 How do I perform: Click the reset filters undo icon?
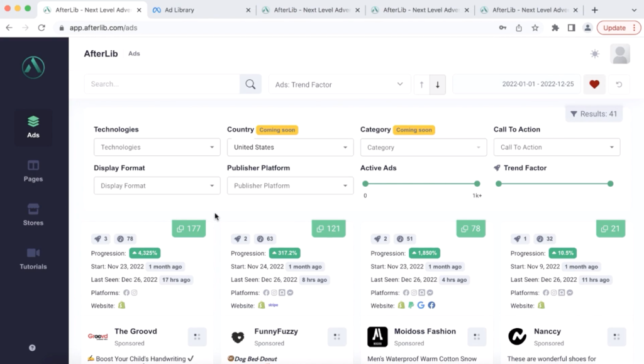[x=619, y=84]
